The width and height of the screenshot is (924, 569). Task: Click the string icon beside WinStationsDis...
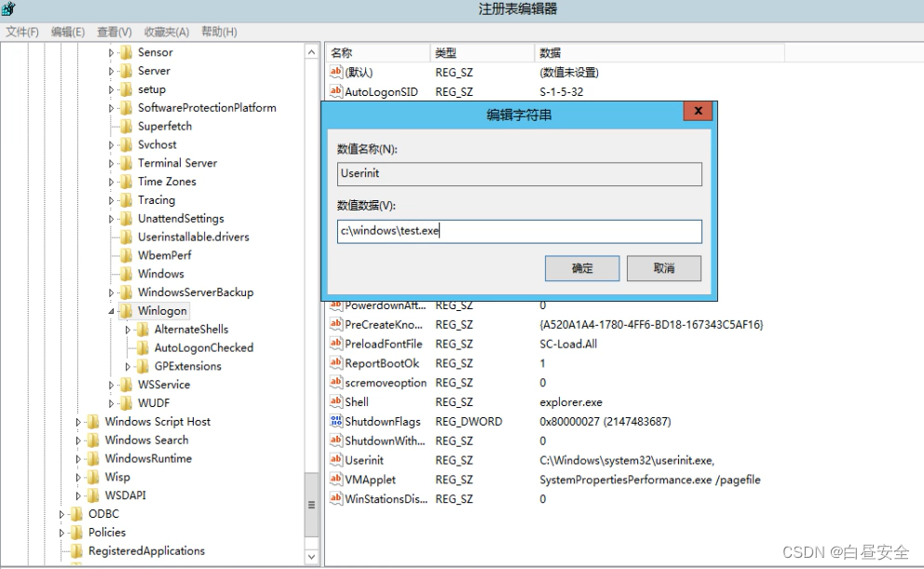[x=336, y=499]
